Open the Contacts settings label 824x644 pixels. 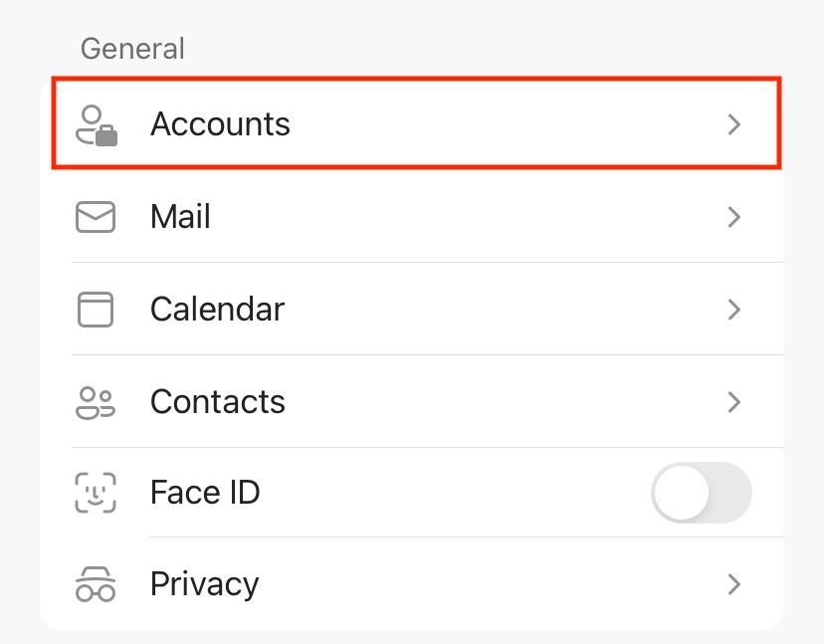tap(217, 402)
